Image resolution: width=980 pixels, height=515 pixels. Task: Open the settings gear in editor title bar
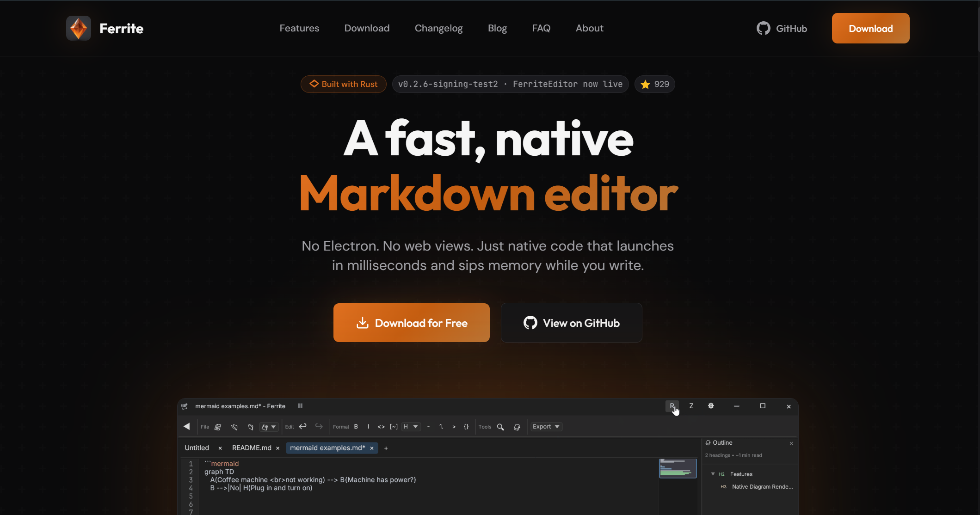pos(711,406)
